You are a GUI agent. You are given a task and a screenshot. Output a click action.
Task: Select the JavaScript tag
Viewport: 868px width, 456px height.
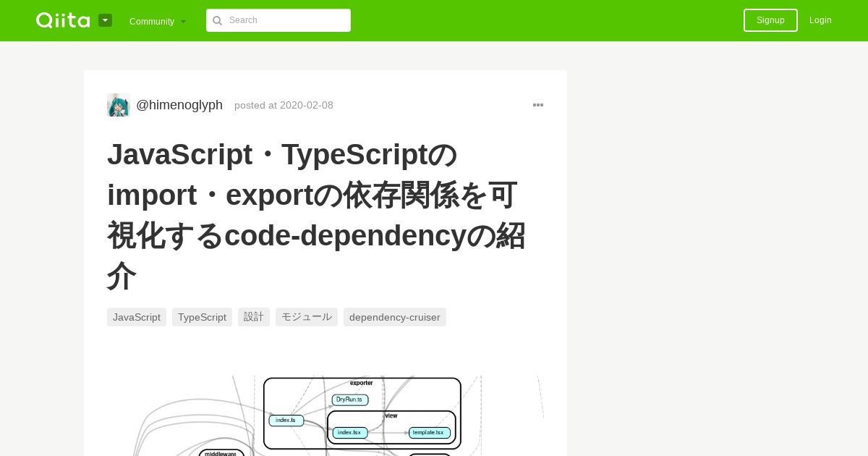click(137, 317)
